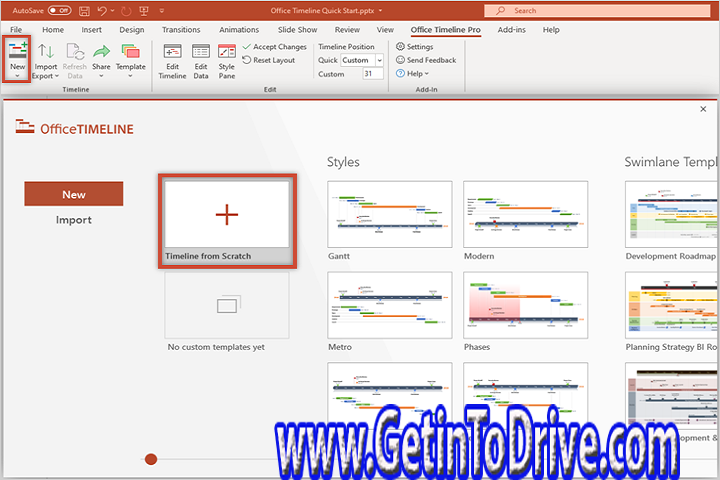Open the Design tab

[x=132, y=30]
